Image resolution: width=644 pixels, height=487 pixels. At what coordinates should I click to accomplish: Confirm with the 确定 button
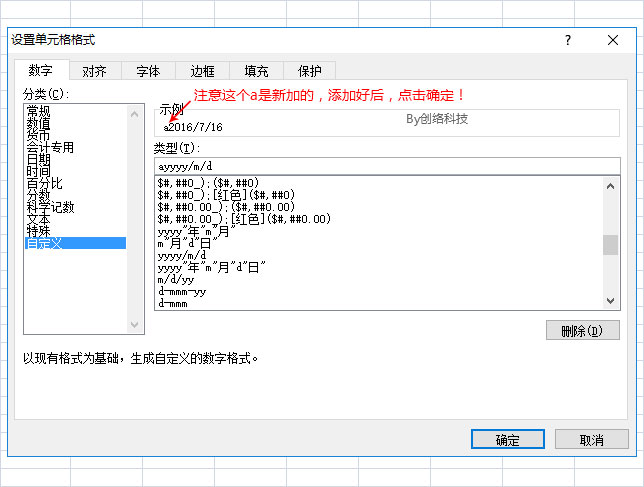[x=507, y=440]
